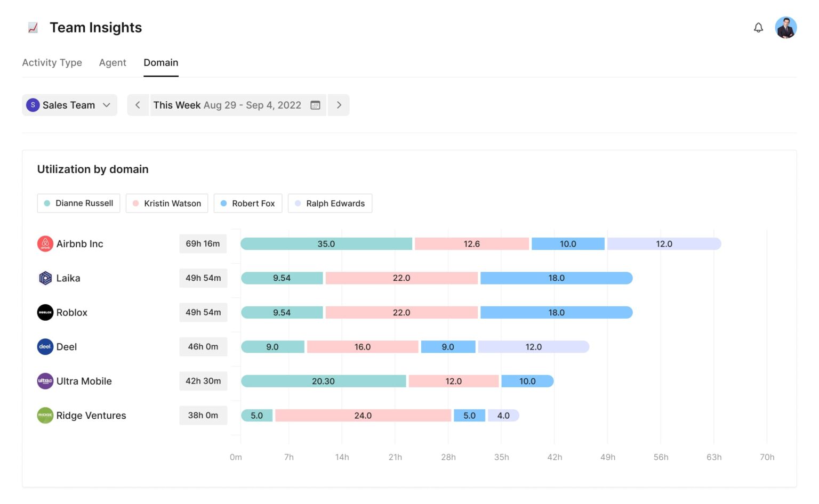Click the Airbnb Inc logo icon

point(45,243)
